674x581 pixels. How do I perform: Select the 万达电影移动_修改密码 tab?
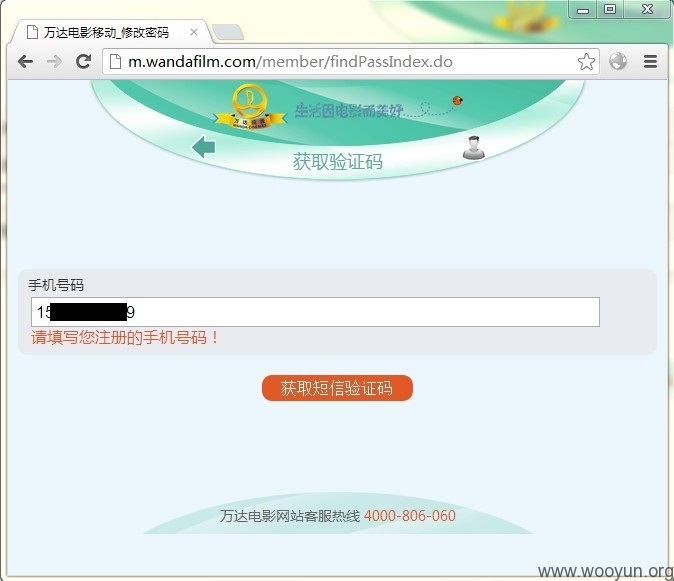(x=106, y=32)
